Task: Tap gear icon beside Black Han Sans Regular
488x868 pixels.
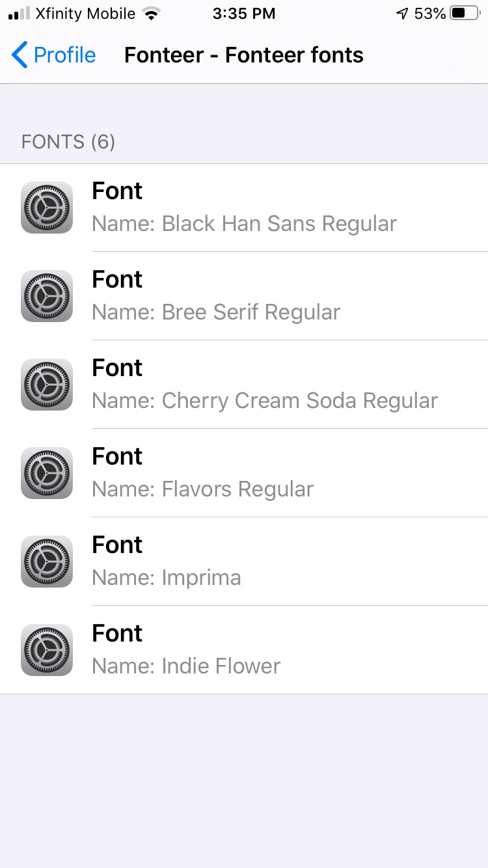Action: 47,208
